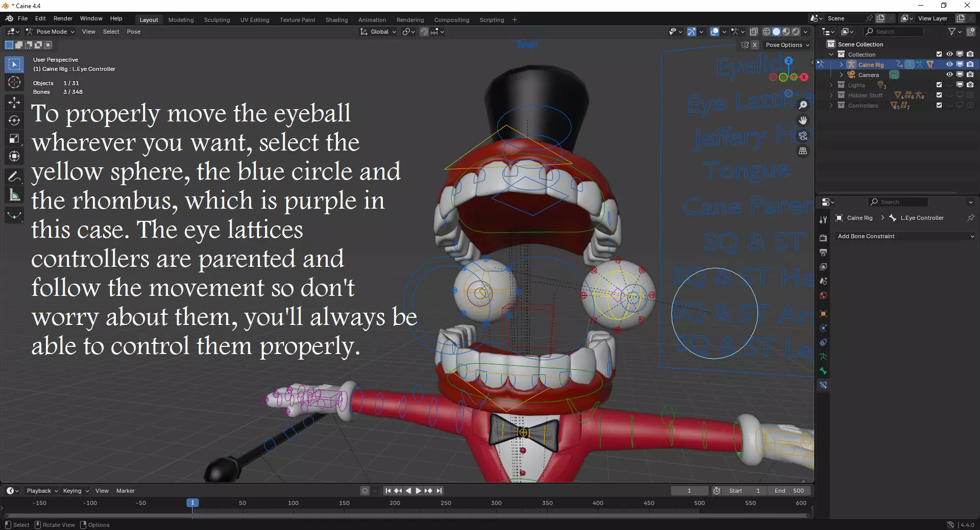Open the World properties tab

pyautogui.click(x=823, y=295)
